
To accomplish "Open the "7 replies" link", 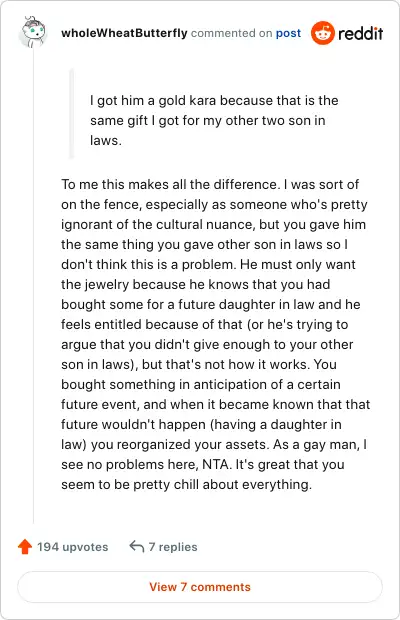I will point(173,547).
